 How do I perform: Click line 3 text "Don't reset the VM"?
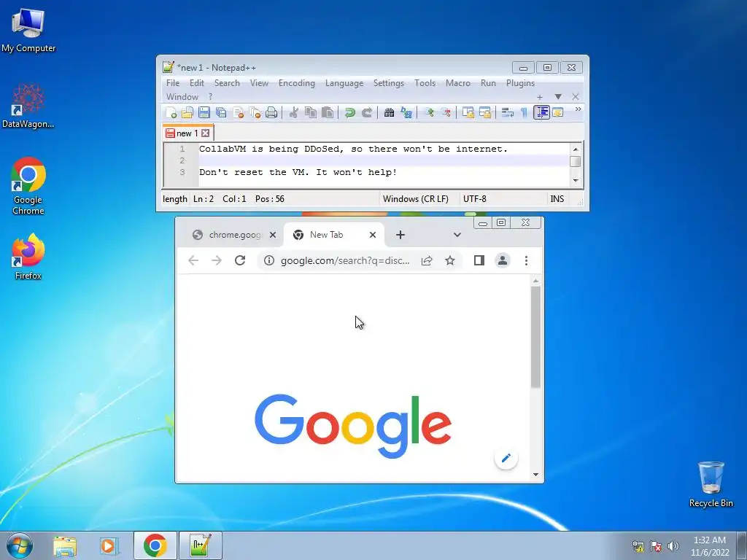click(x=254, y=172)
